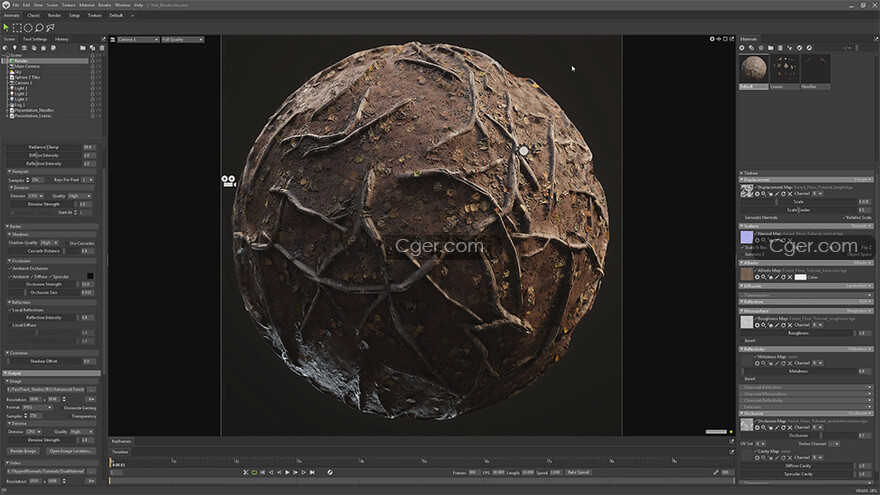880x495 pixels.
Task: Edit the Roughness Map texture
Action: point(777,325)
